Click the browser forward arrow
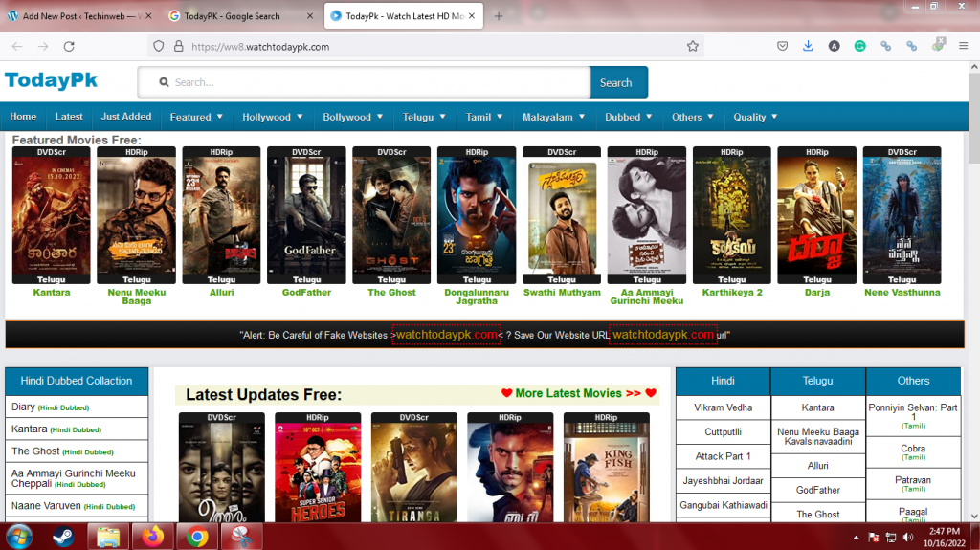This screenshot has height=550, width=980. (x=42, y=46)
